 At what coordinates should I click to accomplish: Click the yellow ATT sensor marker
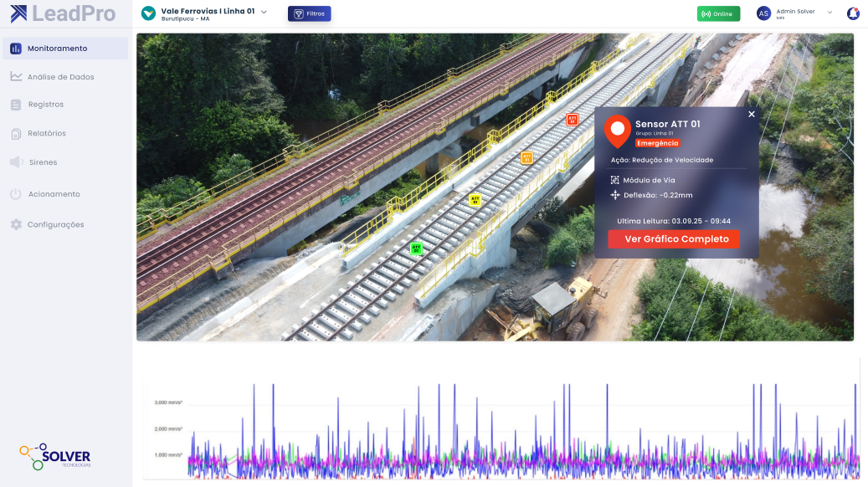pos(475,200)
